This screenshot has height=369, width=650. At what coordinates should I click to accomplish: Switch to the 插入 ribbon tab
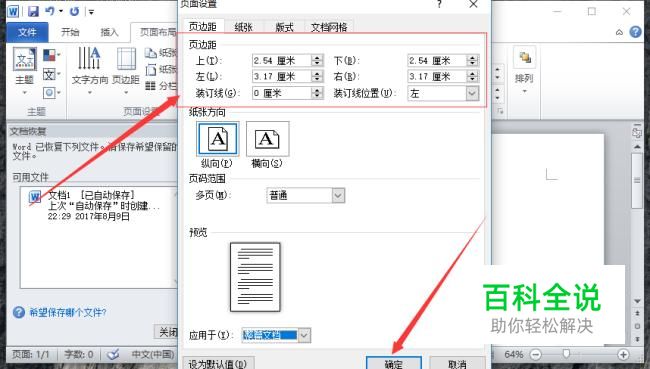tap(109, 32)
